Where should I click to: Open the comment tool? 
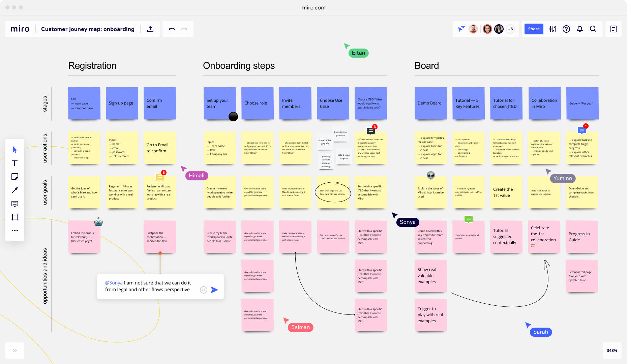(15, 204)
